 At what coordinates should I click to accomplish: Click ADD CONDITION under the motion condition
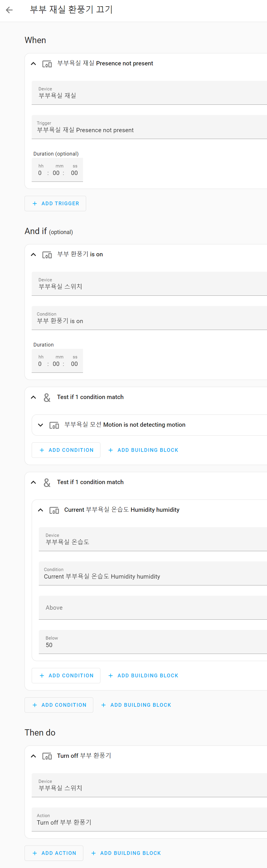coord(66,450)
